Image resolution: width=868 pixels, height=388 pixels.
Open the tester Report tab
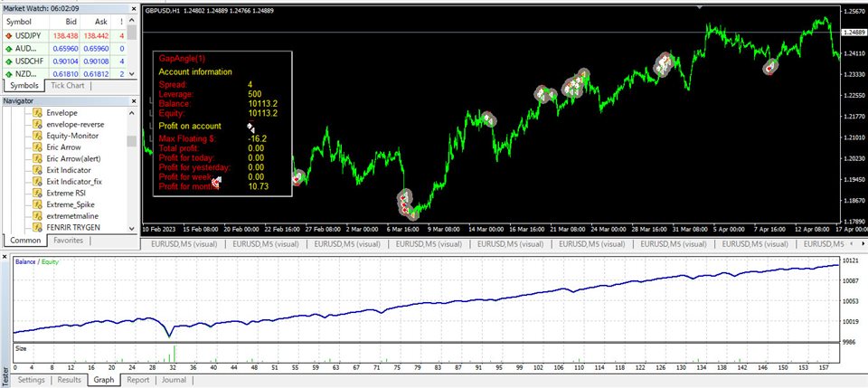(x=138, y=380)
